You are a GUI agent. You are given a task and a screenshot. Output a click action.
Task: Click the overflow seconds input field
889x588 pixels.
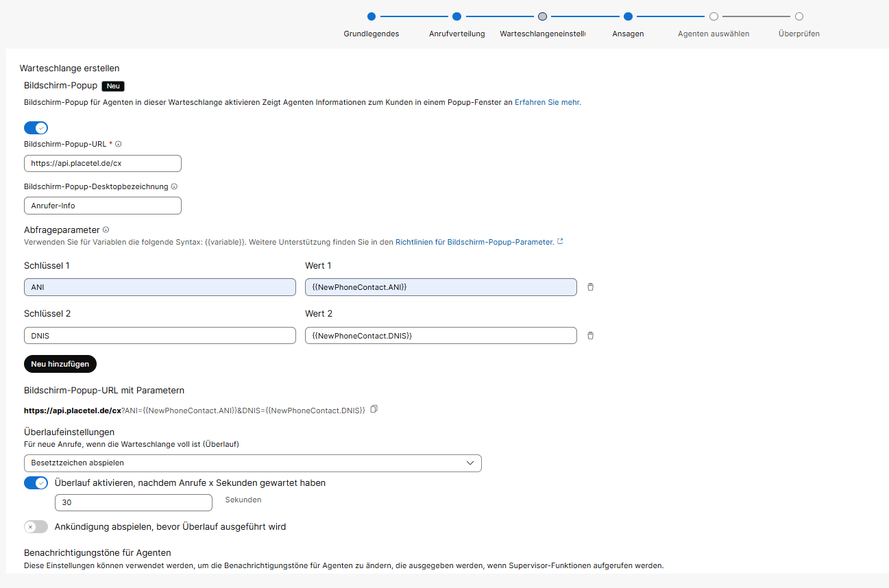134,502
